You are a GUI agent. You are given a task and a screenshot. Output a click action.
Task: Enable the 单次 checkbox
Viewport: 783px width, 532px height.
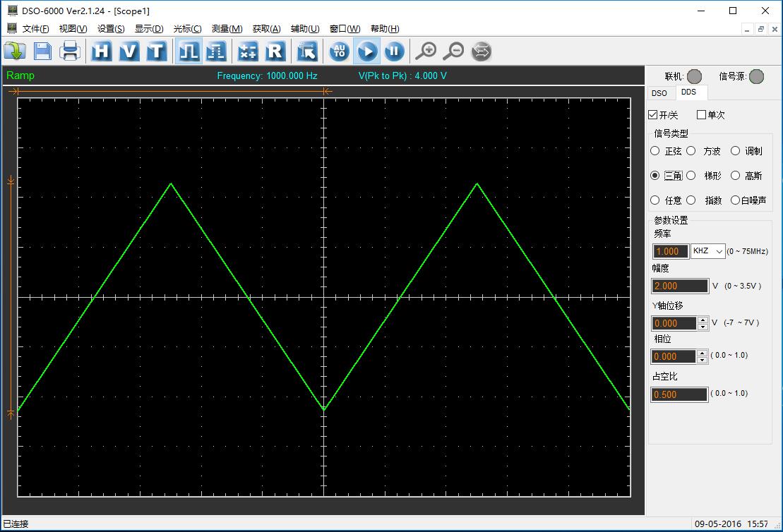(701, 115)
